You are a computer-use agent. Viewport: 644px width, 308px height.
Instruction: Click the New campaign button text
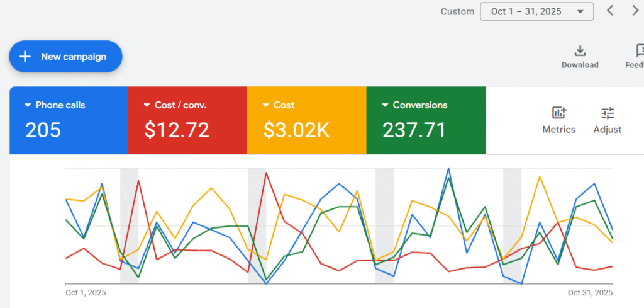74,57
